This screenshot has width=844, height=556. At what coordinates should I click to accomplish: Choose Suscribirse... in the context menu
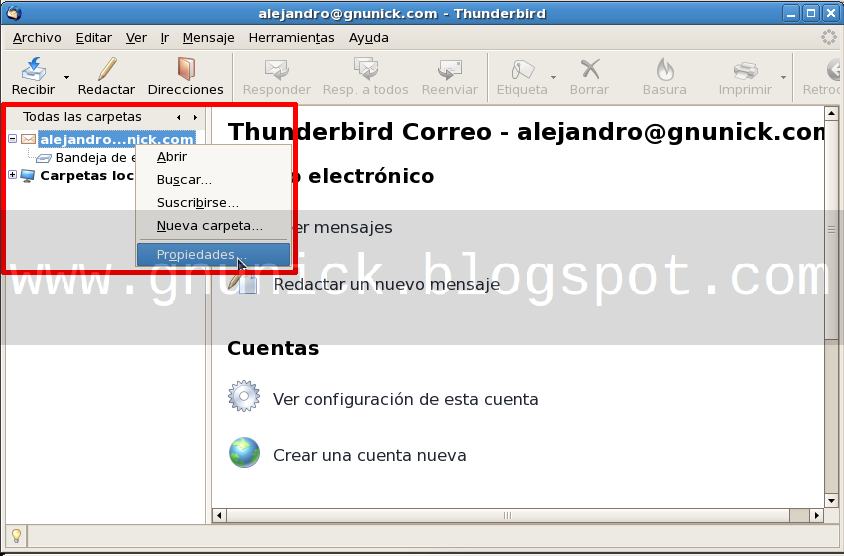point(213,203)
